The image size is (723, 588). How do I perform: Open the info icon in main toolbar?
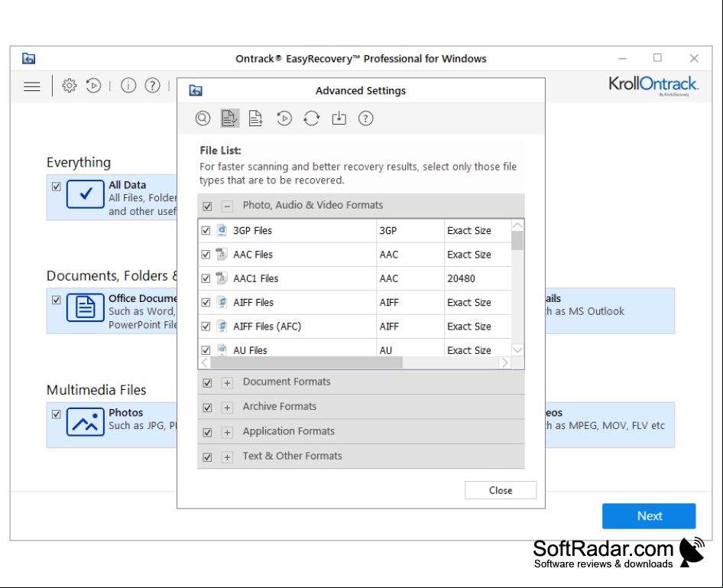pyautogui.click(x=128, y=86)
